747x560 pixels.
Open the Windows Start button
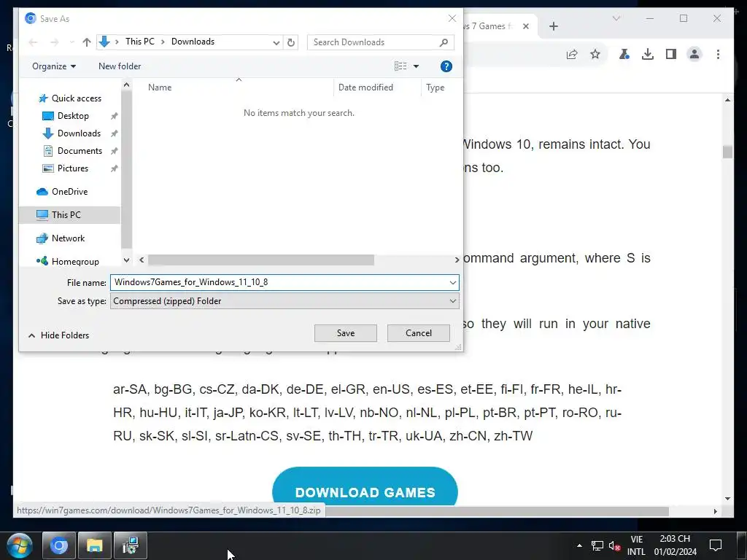(x=20, y=545)
